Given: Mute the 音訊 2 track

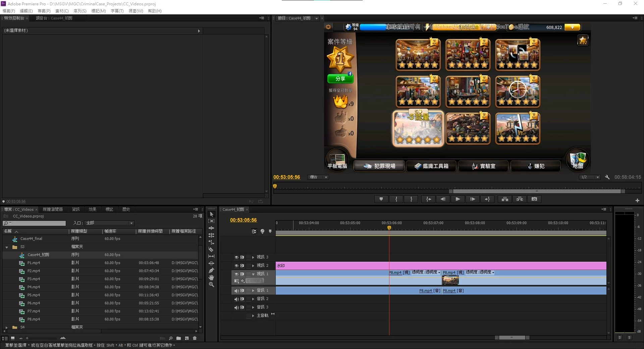Looking at the screenshot, I should (236, 299).
